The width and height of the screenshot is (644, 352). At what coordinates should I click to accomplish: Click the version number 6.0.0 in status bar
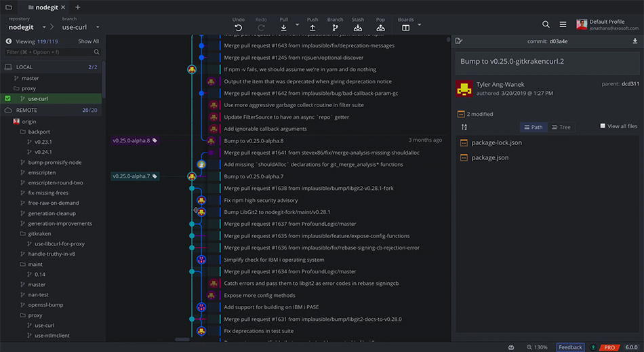pyautogui.click(x=631, y=347)
